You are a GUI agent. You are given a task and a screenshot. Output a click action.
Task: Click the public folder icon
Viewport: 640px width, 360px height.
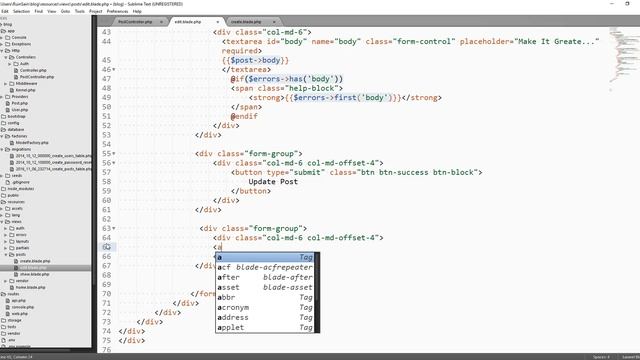click(x=4, y=195)
